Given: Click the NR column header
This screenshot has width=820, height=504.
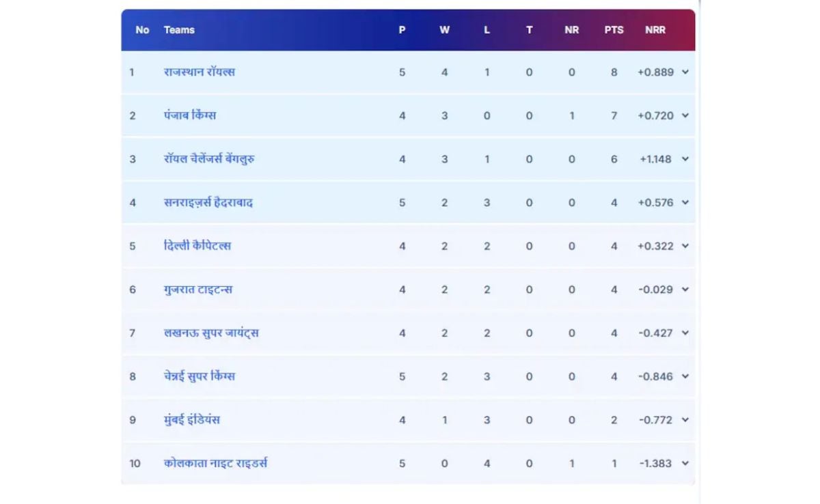Looking at the screenshot, I should pos(571,29).
